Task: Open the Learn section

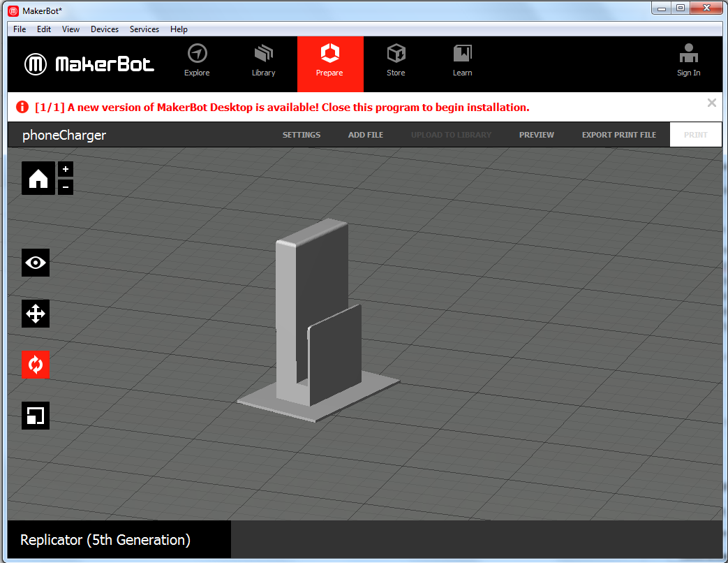Action: [x=463, y=60]
